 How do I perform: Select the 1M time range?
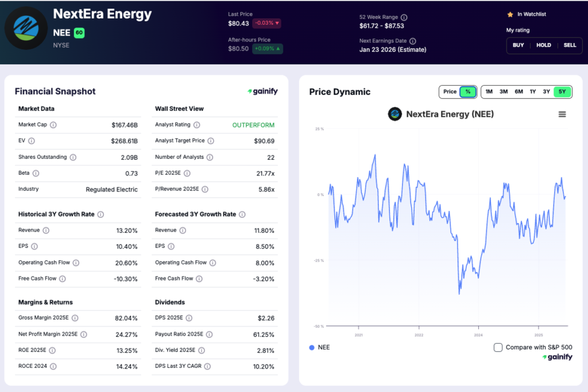[x=489, y=91]
